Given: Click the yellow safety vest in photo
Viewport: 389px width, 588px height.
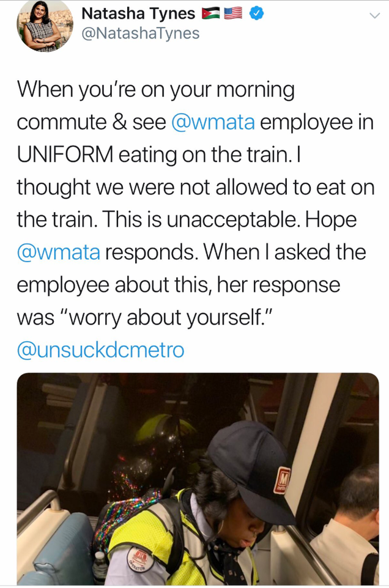Looking at the screenshot, I should (165, 544).
